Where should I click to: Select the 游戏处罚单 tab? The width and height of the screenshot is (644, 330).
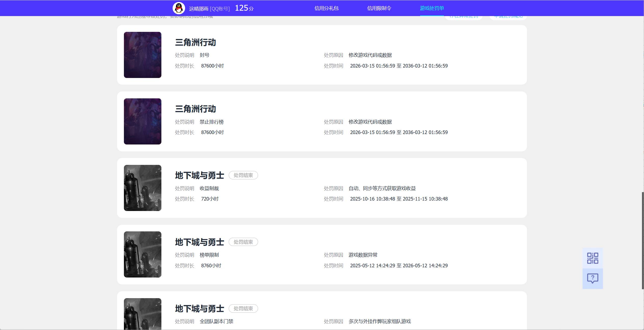tap(432, 8)
